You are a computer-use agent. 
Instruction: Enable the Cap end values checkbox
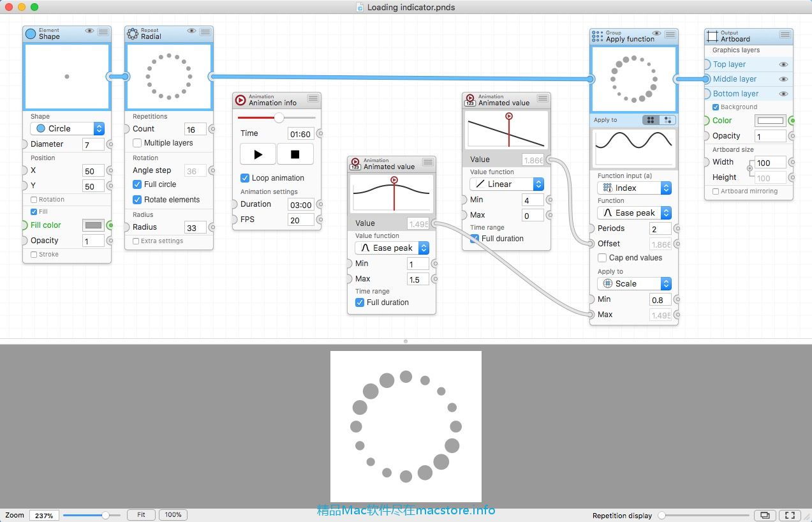602,258
